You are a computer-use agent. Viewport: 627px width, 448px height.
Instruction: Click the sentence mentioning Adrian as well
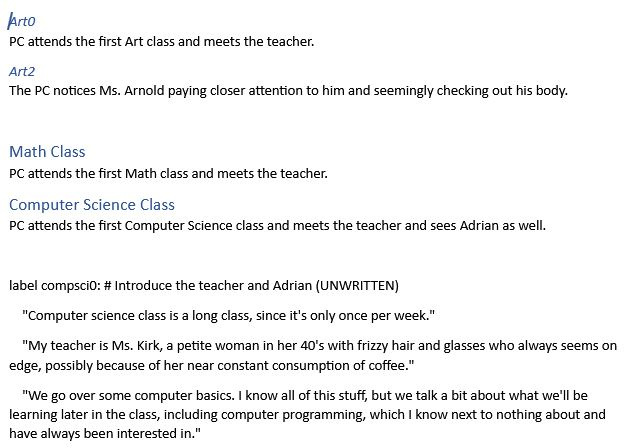278,226
